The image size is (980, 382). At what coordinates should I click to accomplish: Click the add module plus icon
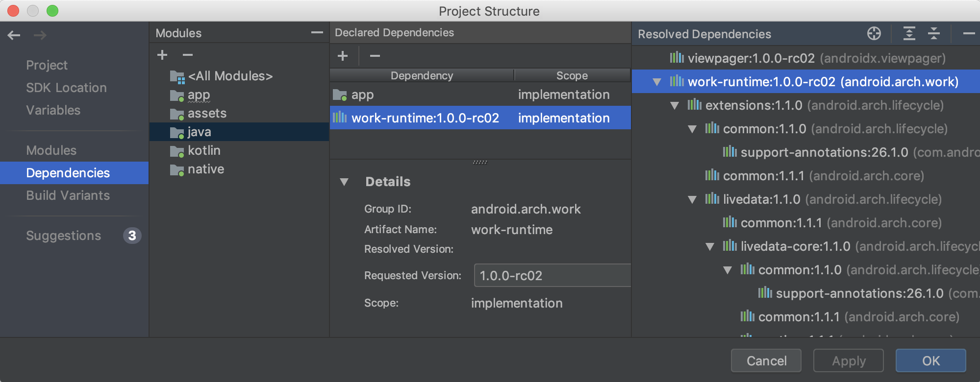pos(162,55)
